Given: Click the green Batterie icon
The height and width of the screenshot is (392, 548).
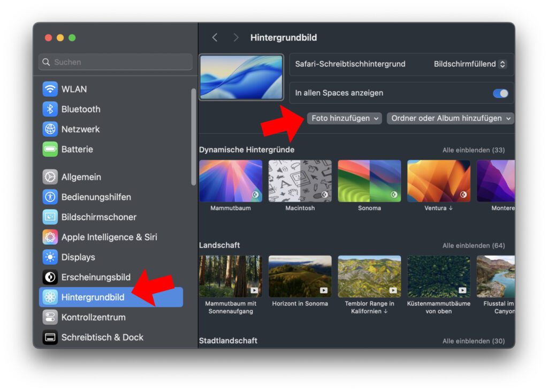Looking at the screenshot, I should point(50,149).
